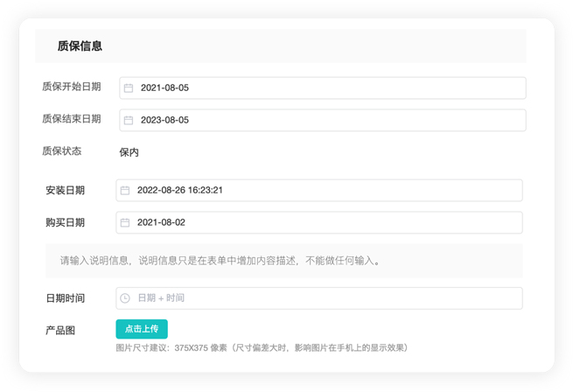
Task: Click calendar icon in 安装日期 field
Action: coord(125,190)
